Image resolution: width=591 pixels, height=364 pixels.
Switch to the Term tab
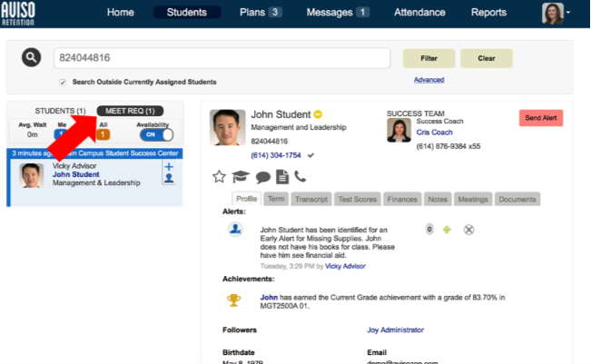(x=276, y=199)
